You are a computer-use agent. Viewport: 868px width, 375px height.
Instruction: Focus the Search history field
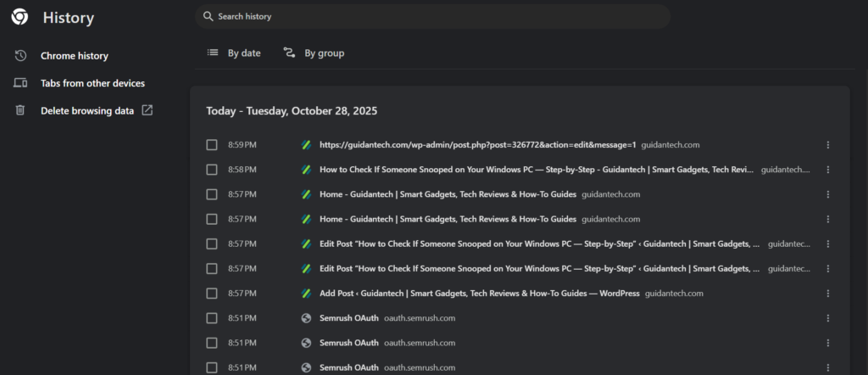click(433, 17)
